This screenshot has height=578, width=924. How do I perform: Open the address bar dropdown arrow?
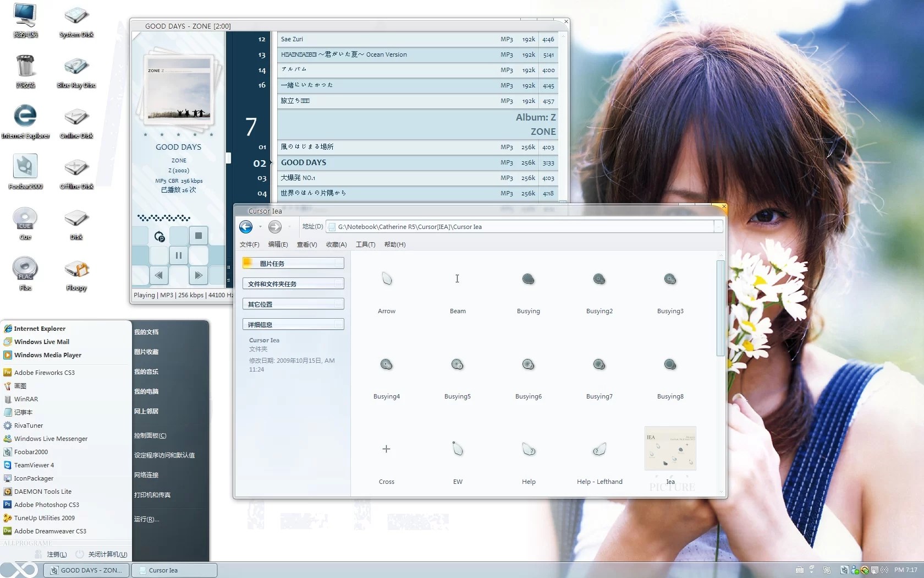pos(718,227)
